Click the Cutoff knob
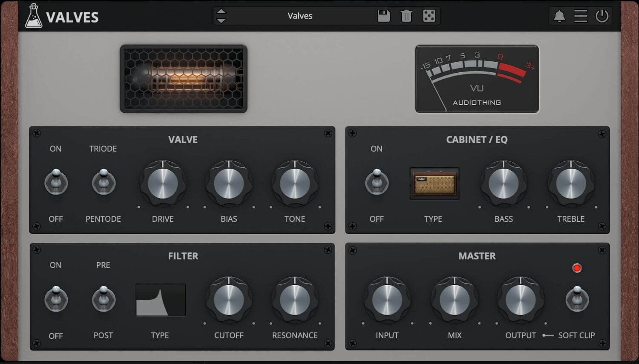 point(229,300)
